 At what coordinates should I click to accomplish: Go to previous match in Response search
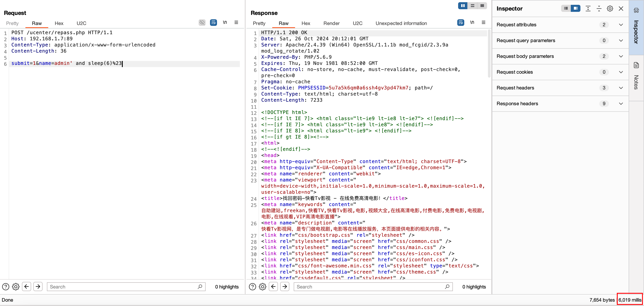pos(273,286)
